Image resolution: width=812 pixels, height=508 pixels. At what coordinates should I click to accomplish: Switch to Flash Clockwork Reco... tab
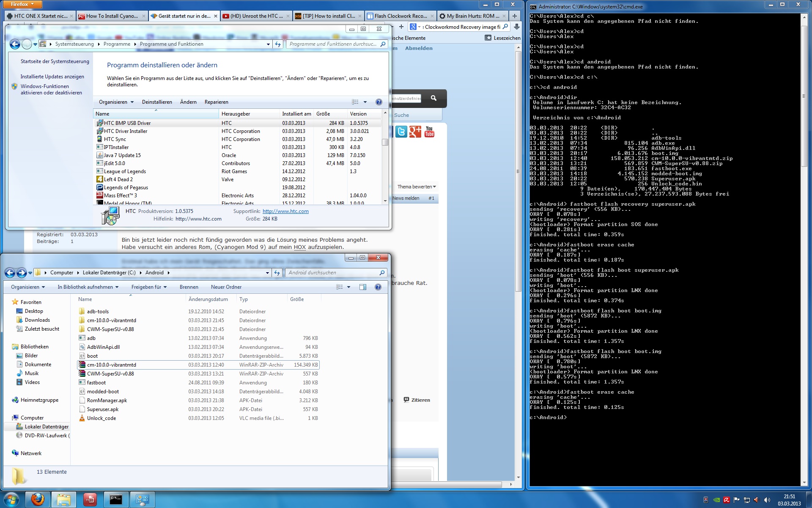(400, 16)
